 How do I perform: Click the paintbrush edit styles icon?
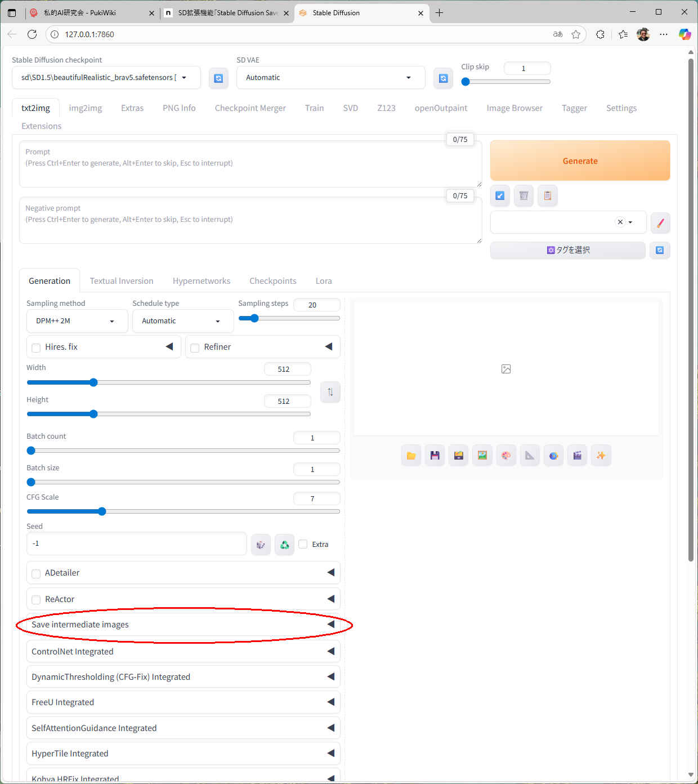[660, 222]
